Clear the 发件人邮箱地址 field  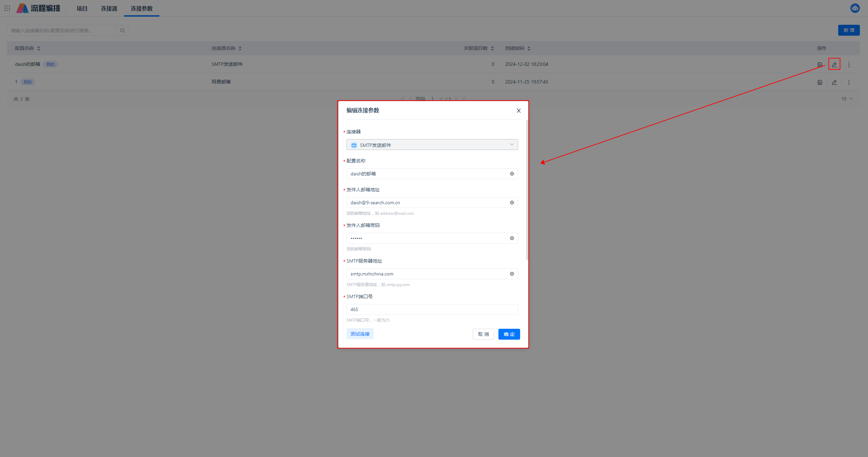click(x=512, y=203)
